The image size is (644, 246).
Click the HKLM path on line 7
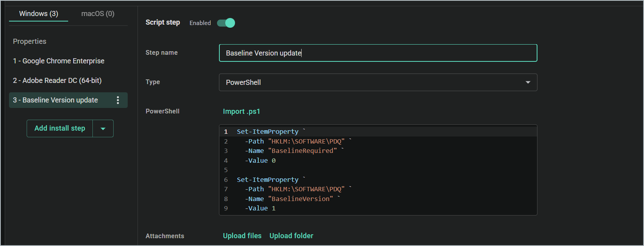[x=306, y=189]
